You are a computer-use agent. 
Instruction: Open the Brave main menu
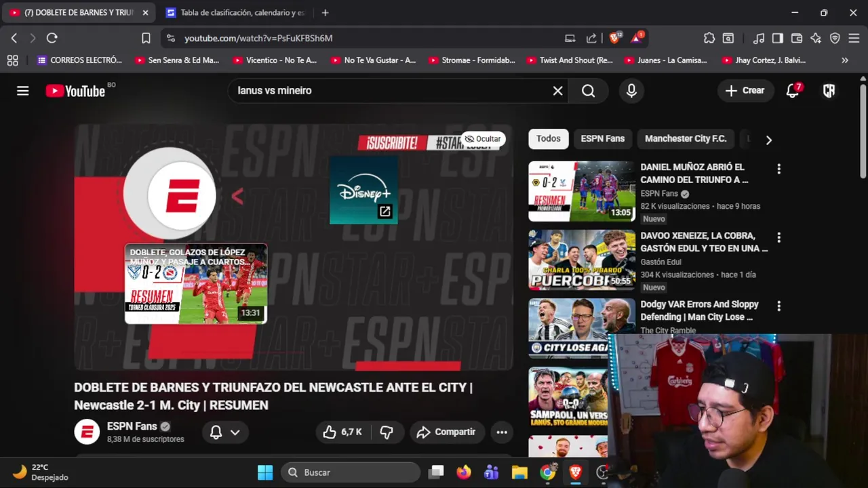[x=854, y=38]
